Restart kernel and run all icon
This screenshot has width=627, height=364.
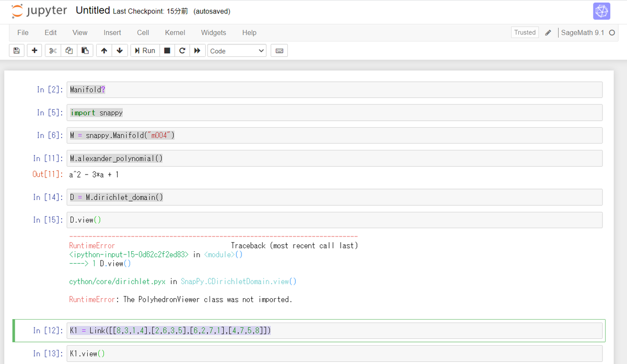pyautogui.click(x=197, y=51)
